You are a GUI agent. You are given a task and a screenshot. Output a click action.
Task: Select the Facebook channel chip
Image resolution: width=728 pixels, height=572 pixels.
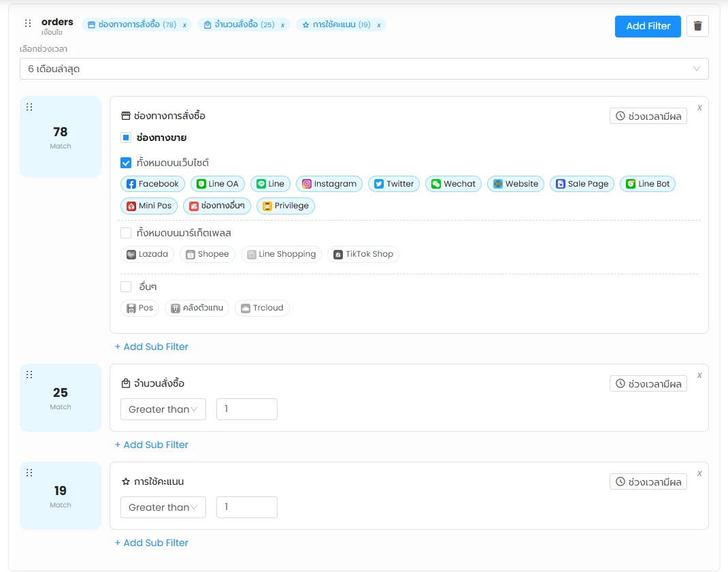click(152, 184)
